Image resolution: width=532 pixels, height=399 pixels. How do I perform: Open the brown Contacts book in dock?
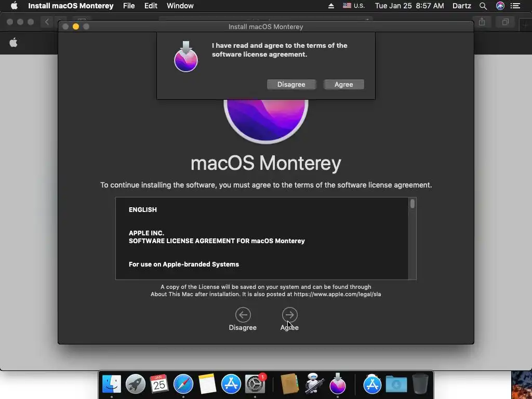290,384
